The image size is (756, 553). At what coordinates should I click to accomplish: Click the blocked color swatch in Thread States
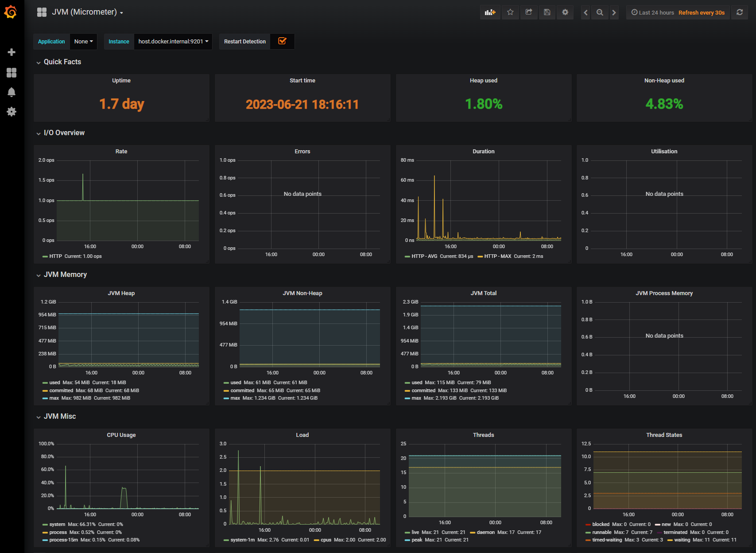(x=588, y=525)
